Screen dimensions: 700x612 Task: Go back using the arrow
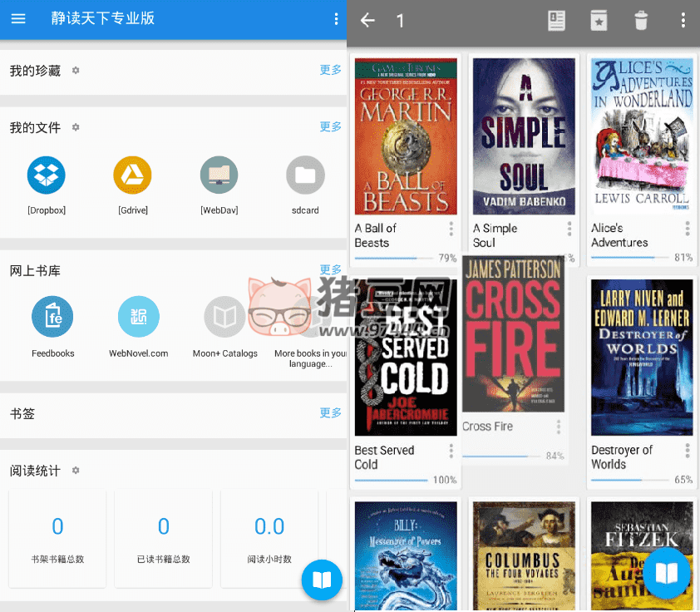[x=367, y=21]
